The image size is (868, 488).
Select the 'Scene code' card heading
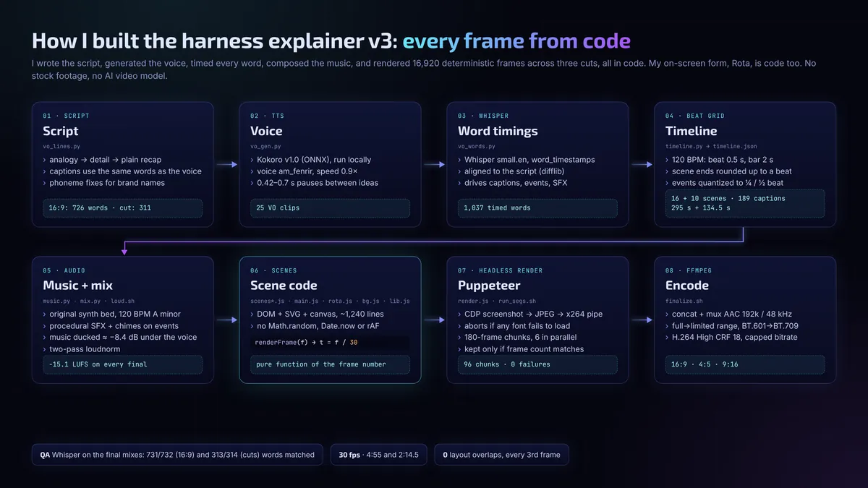point(284,285)
